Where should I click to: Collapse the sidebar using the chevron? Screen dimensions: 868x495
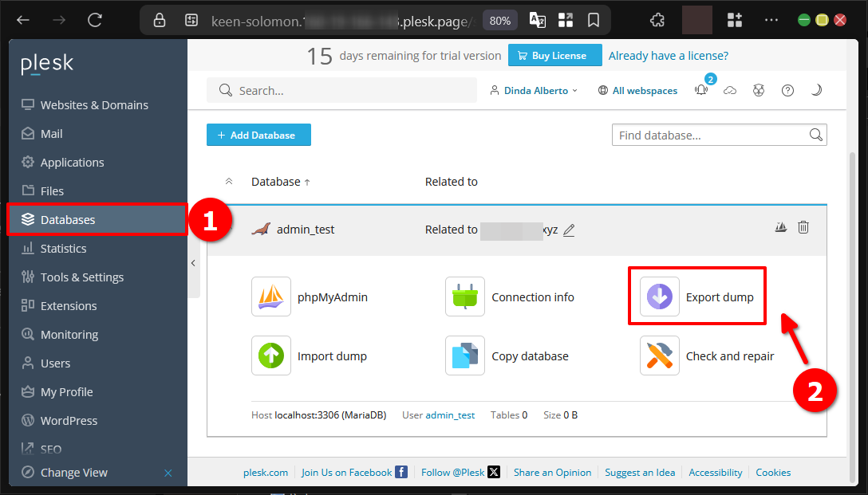point(193,263)
